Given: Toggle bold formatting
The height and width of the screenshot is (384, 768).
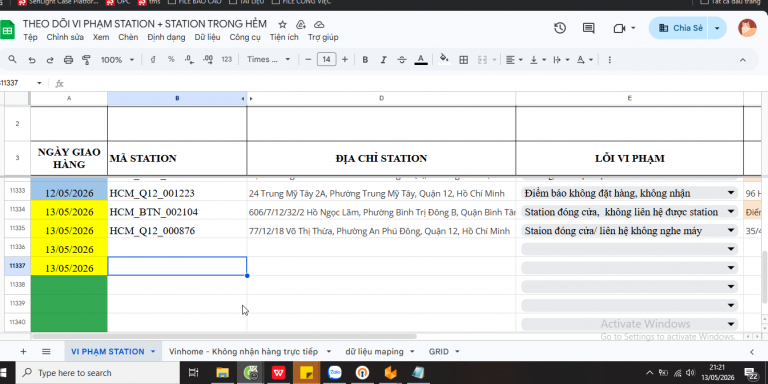Looking at the screenshot, I should click(x=365, y=60).
